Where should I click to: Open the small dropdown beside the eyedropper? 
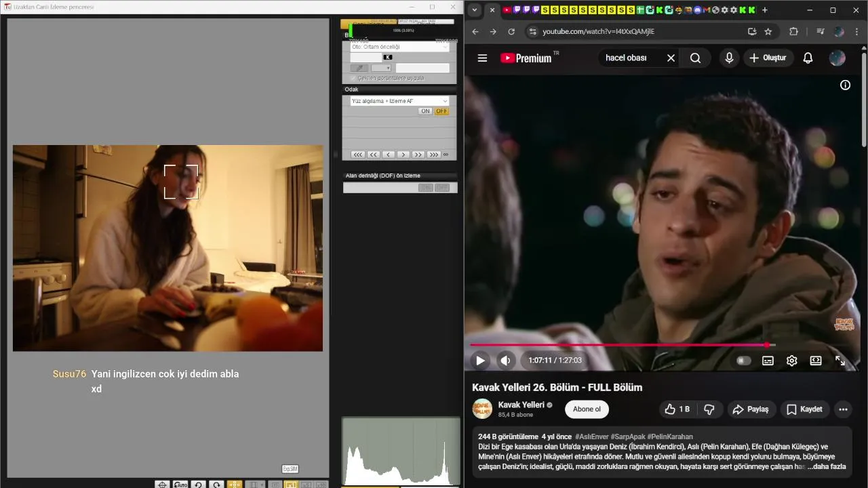381,68
